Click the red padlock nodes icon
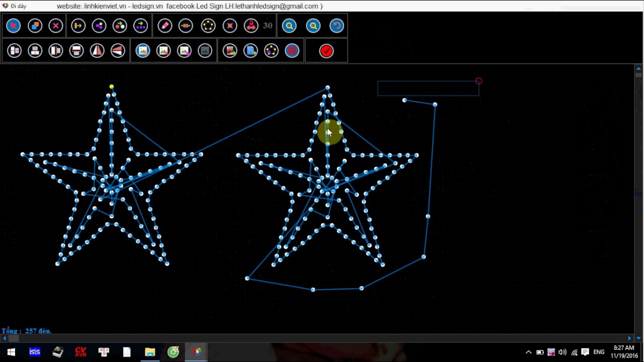The height and width of the screenshot is (362, 644). (251, 26)
